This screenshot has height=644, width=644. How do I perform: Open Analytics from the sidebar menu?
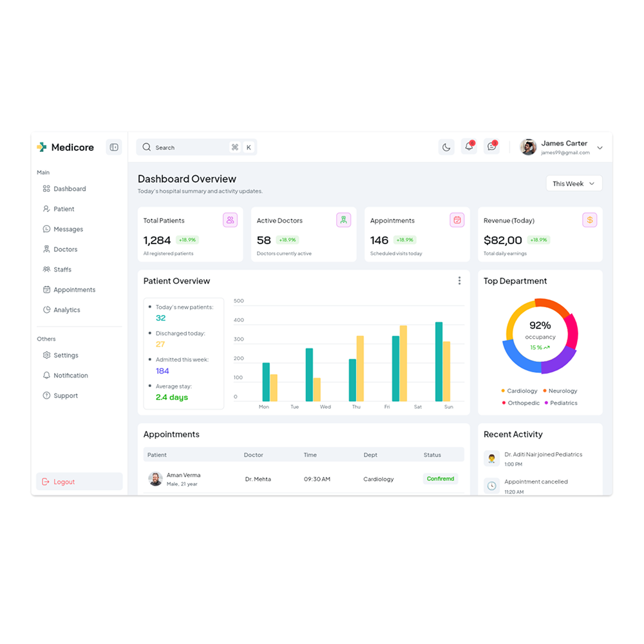[66, 310]
